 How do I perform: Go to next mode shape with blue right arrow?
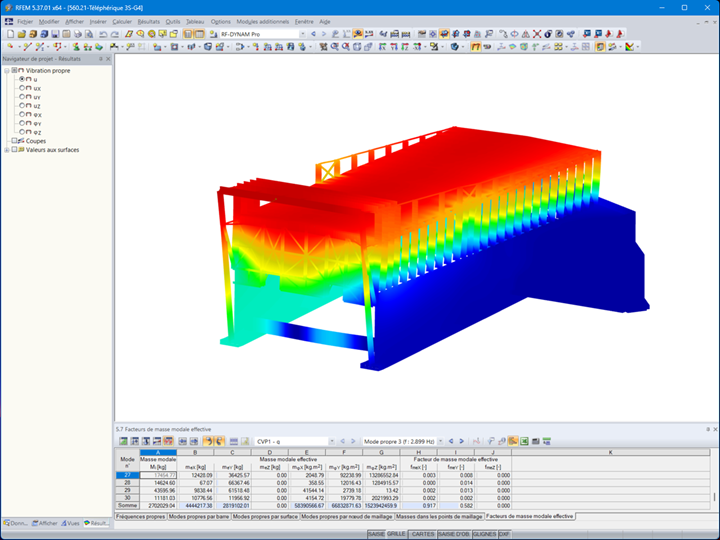coord(462,441)
